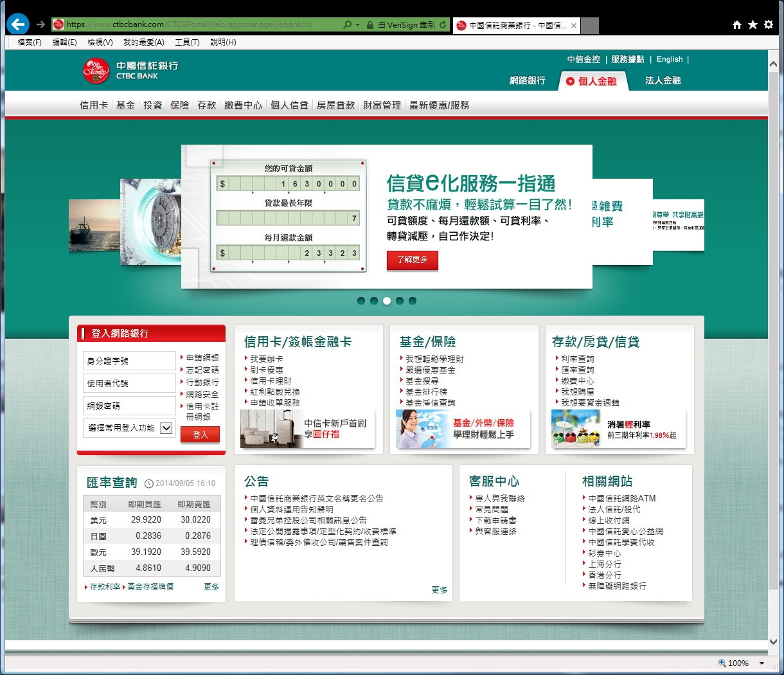Viewport: 784px width, 675px height.
Task: Open browser settings gear icon
Action: [769, 25]
